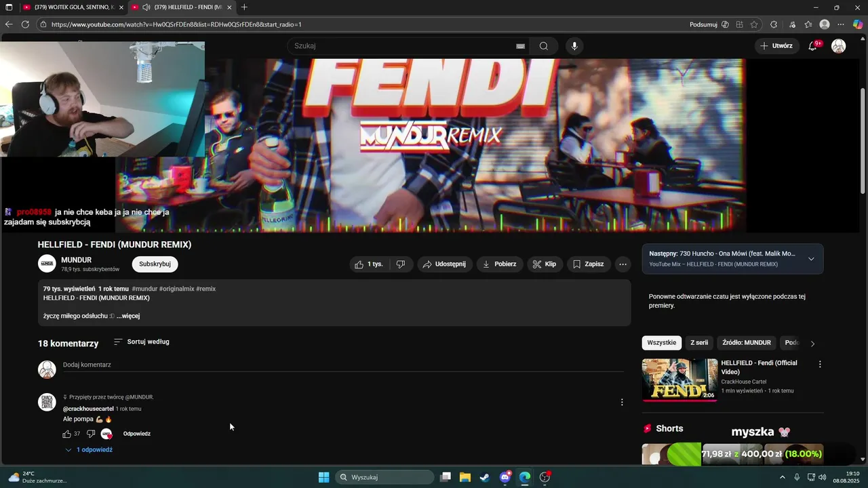The height and width of the screenshot is (488, 868).
Task: Click the #remix hashtag
Action: pos(205,289)
